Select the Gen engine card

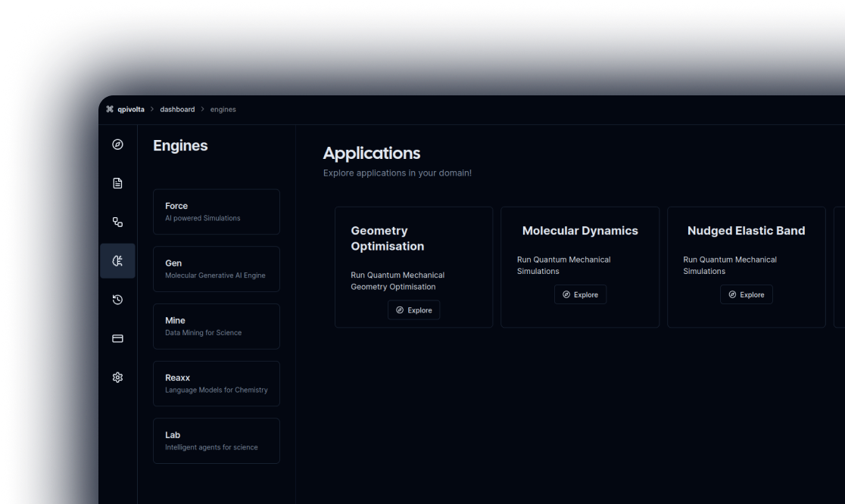[216, 269]
